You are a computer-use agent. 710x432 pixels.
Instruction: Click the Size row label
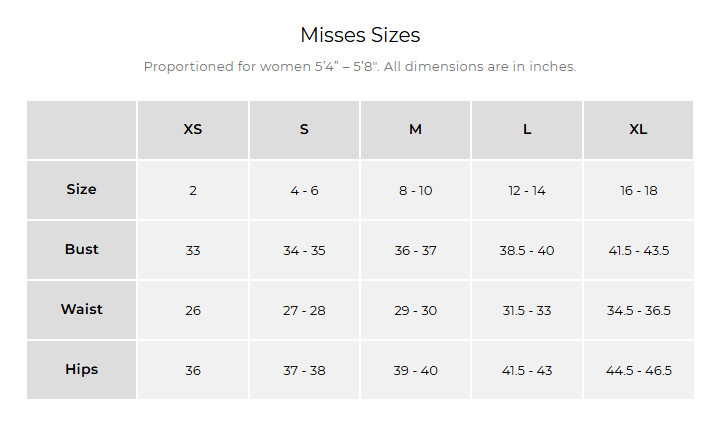pos(82,190)
